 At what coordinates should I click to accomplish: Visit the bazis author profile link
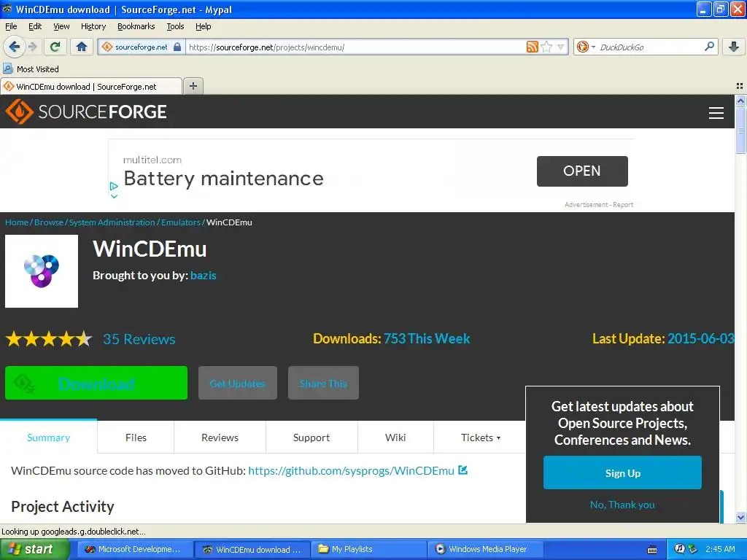(x=203, y=276)
